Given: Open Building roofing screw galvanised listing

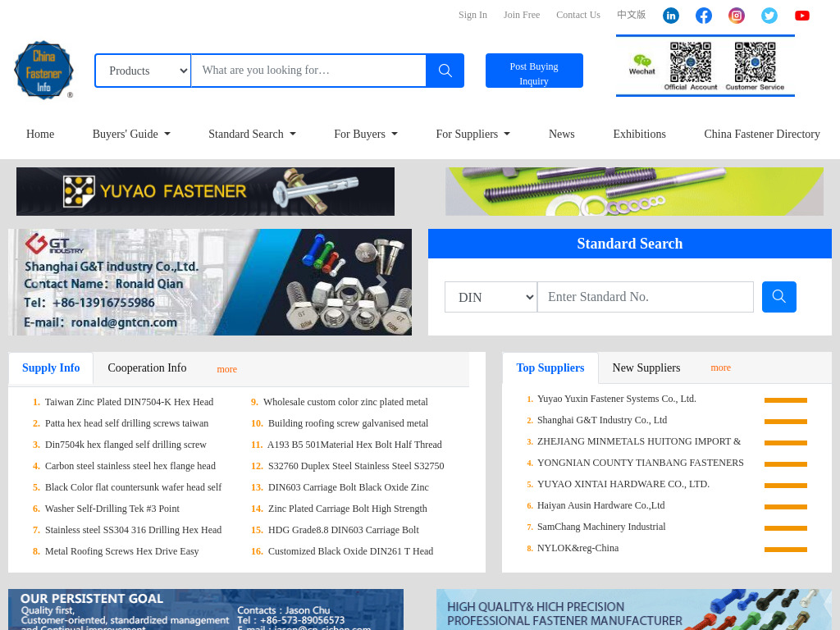Looking at the screenshot, I should coord(348,423).
